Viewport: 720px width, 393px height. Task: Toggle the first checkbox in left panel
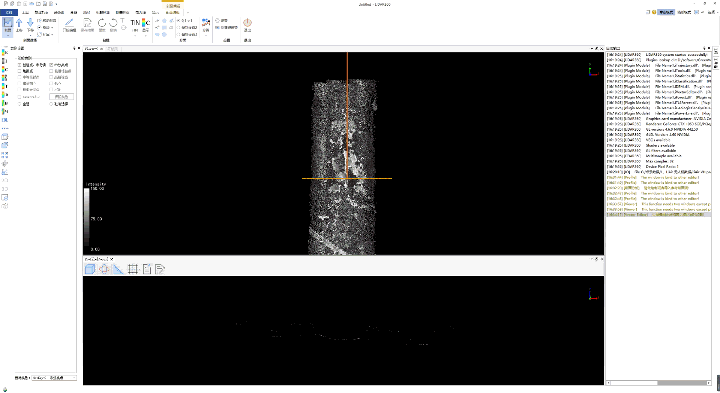click(x=20, y=65)
